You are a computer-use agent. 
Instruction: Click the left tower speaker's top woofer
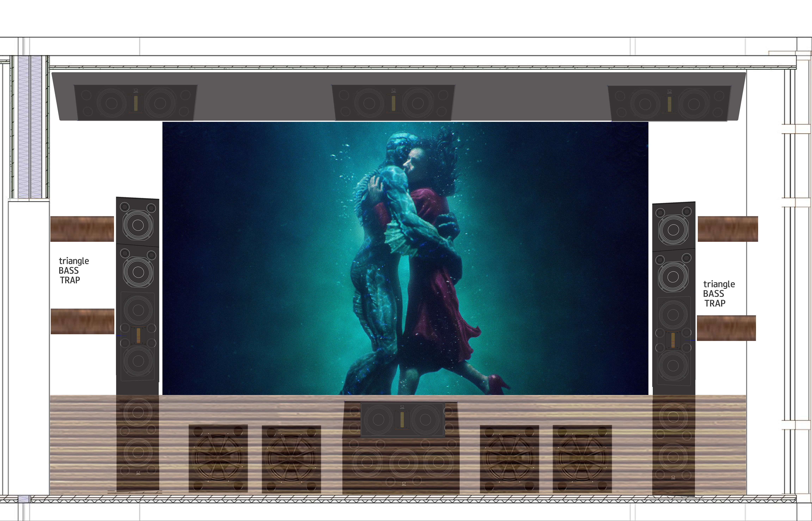pos(137,225)
